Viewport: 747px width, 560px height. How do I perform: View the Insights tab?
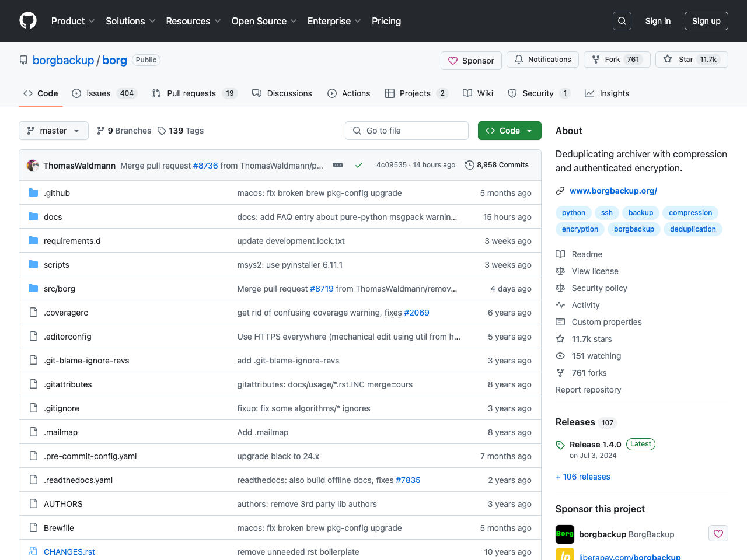click(607, 93)
